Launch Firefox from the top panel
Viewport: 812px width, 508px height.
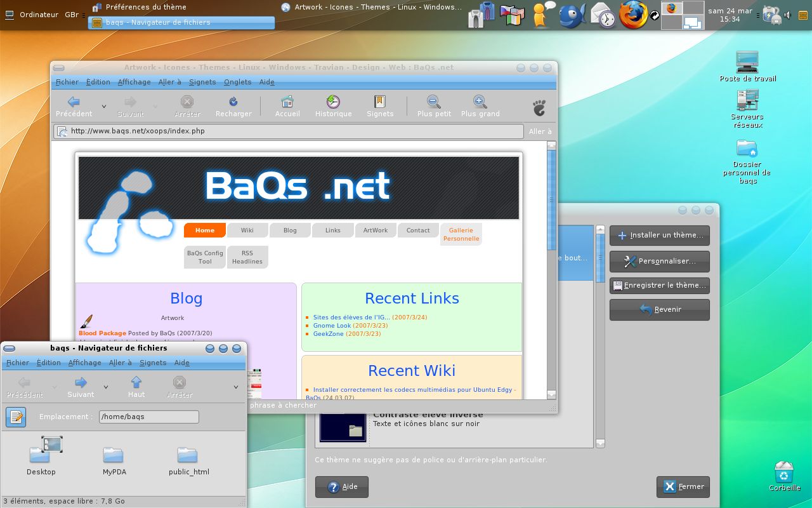tap(632, 15)
